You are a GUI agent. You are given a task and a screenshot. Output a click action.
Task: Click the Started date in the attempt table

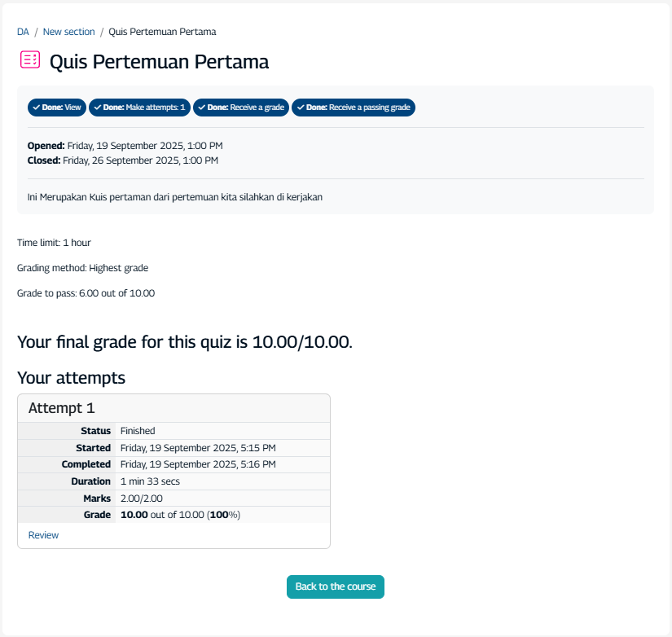click(x=198, y=448)
